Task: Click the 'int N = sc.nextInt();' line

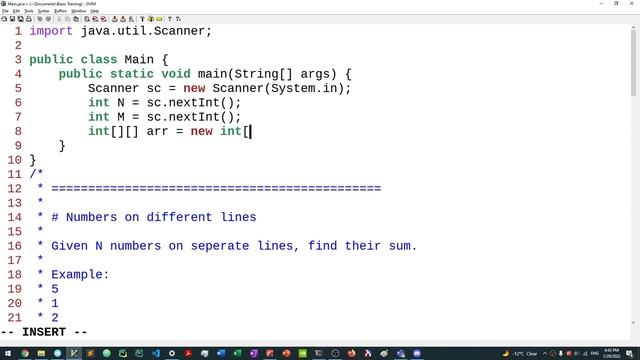Action: (x=164, y=102)
